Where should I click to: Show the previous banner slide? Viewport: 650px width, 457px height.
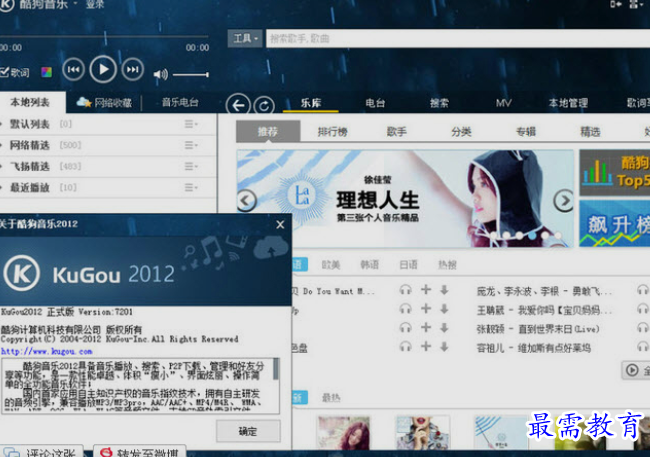click(247, 201)
